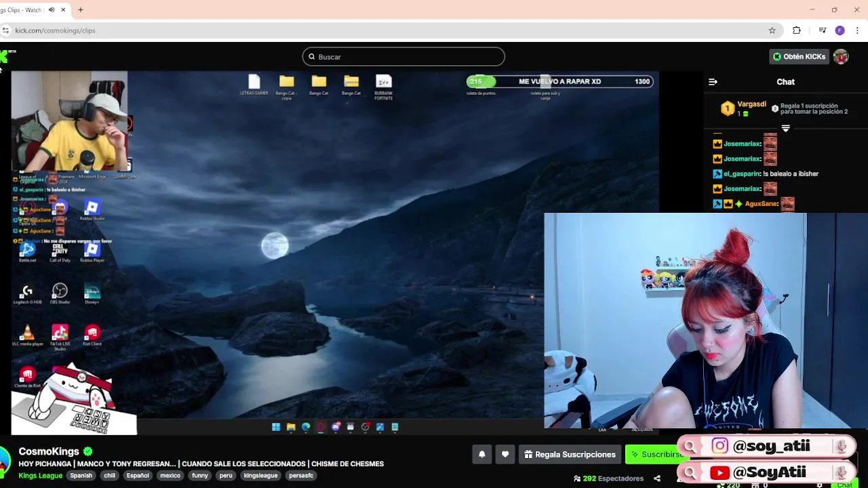Viewport: 868px width, 488px height.
Task: Open browser media controls icon
Action: coord(822,30)
